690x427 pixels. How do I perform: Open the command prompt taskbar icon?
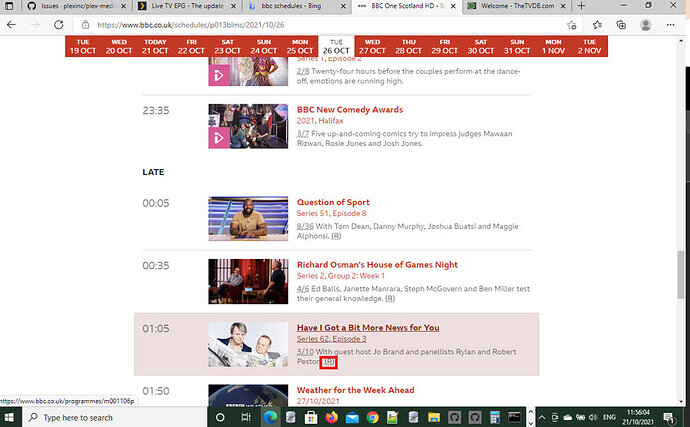[514, 417]
